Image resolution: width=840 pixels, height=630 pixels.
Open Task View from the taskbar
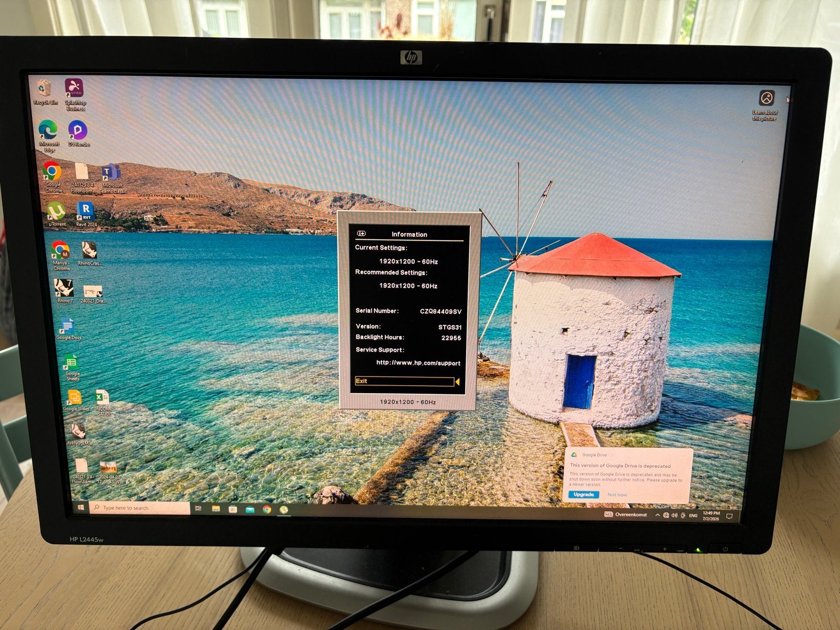[198, 509]
